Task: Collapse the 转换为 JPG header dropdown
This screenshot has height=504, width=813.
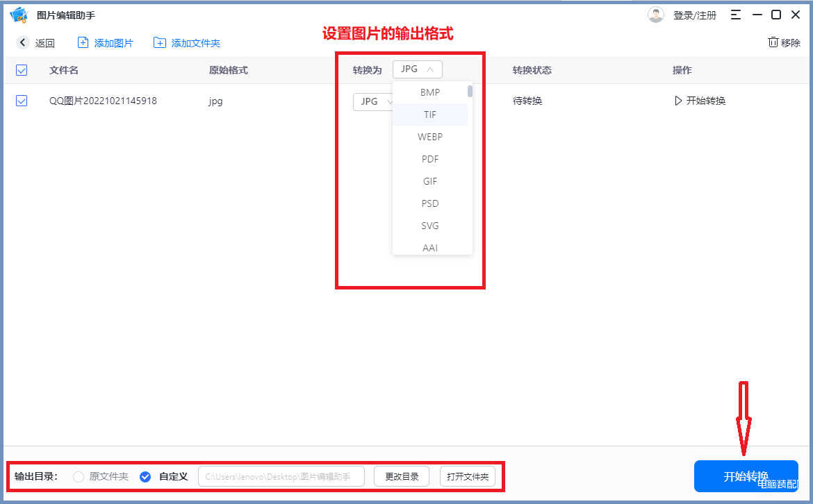Action: coord(417,69)
